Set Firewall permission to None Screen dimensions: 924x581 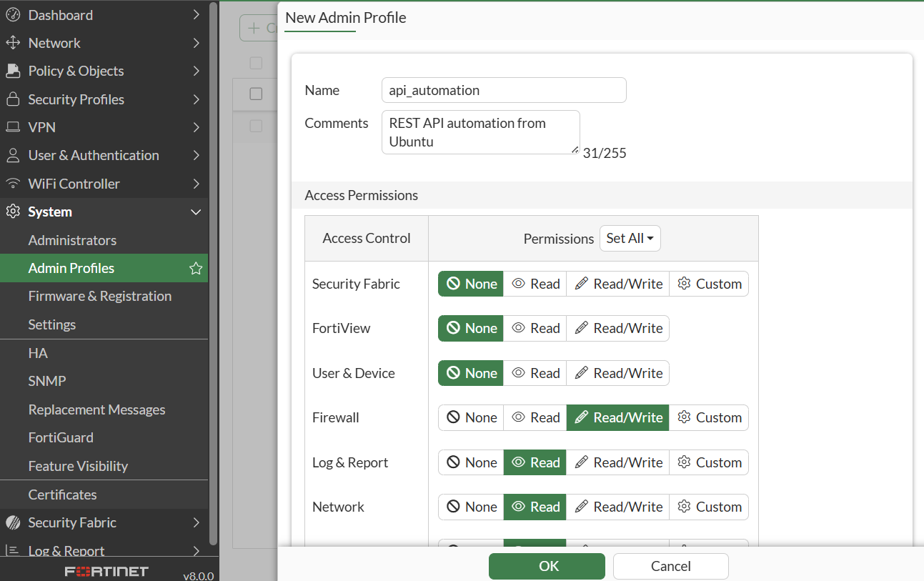[x=471, y=417]
